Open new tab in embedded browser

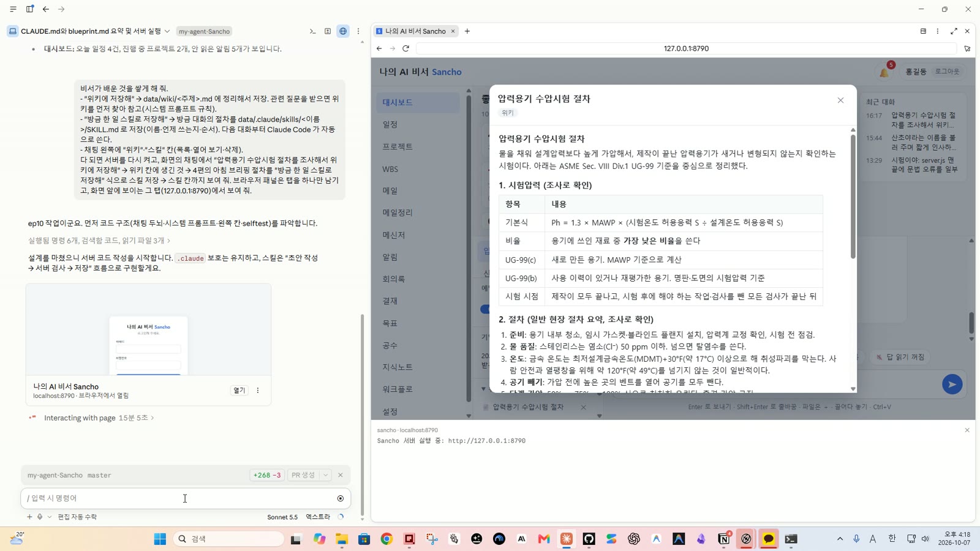(467, 31)
